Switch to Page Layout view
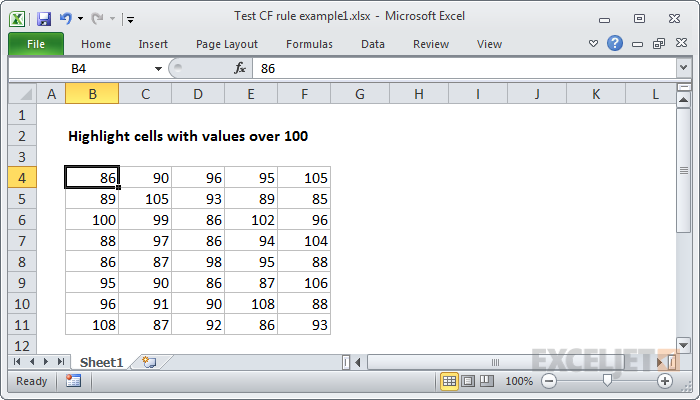700x400 pixels. [468, 381]
